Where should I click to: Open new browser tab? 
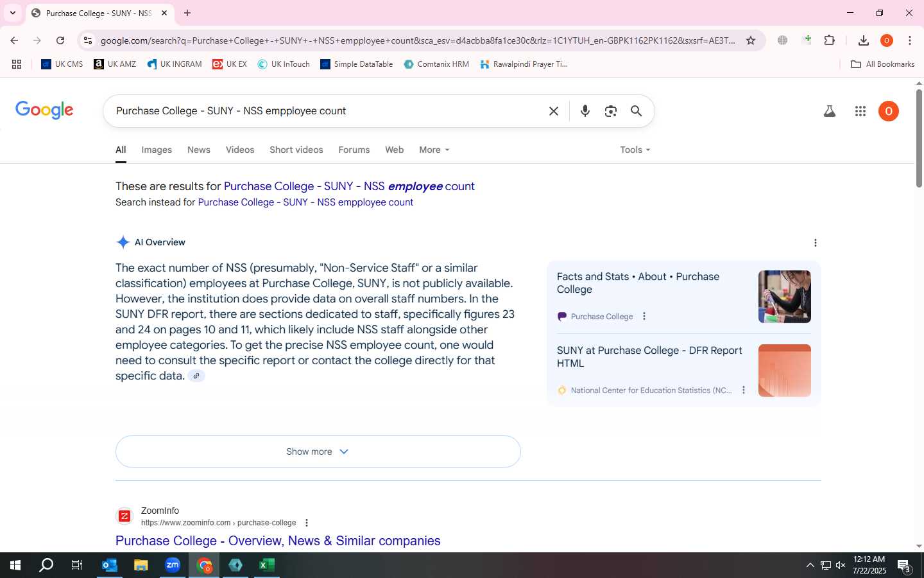pyautogui.click(x=187, y=13)
